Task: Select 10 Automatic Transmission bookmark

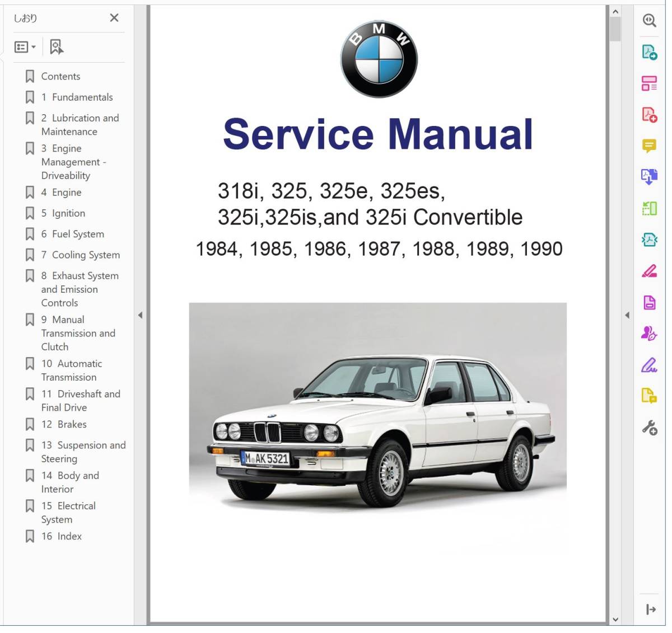Action: tap(72, 371)
